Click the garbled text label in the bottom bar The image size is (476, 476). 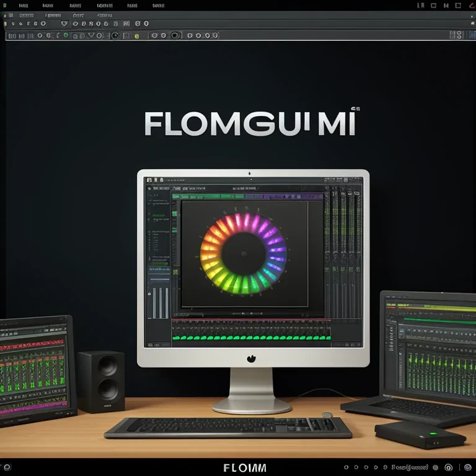click(410, 467)
